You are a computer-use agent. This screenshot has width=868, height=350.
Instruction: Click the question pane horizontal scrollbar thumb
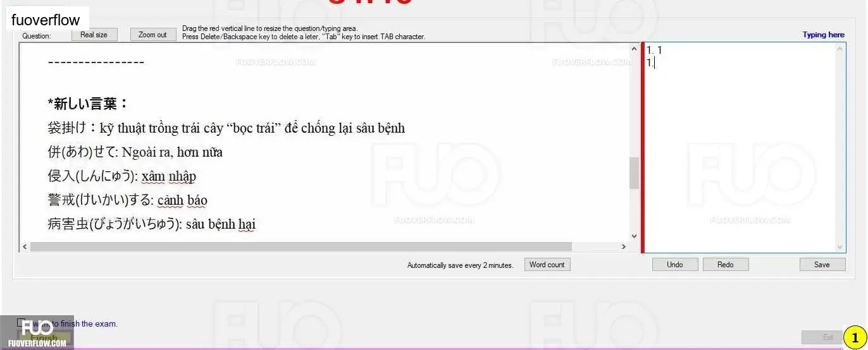[x=301, y=247]
